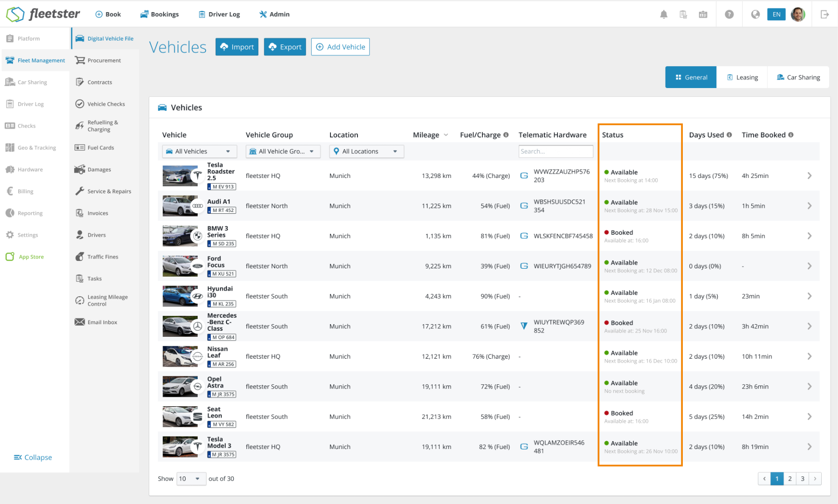Click the Book menu button
Image resolution: width=838 pixels, height=504 pixels.
point(108,14)
